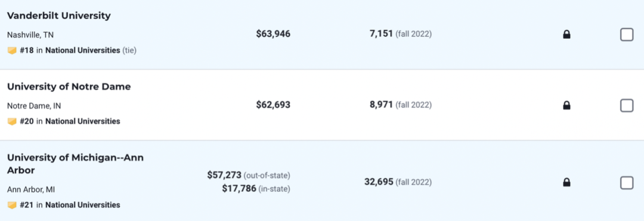644x221 pixels.
Task: Click #21 in National Universities ranking
Action: [70, 205]
